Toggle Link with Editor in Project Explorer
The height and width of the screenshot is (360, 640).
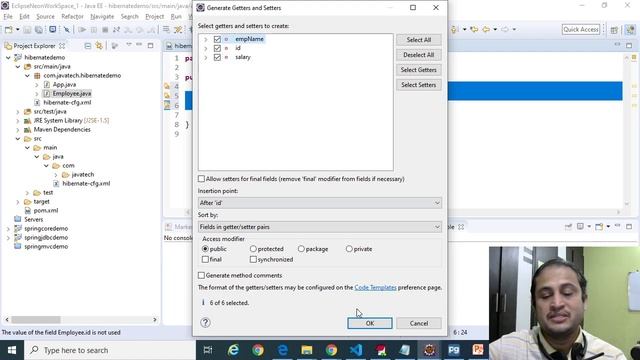tap(99, 46)
